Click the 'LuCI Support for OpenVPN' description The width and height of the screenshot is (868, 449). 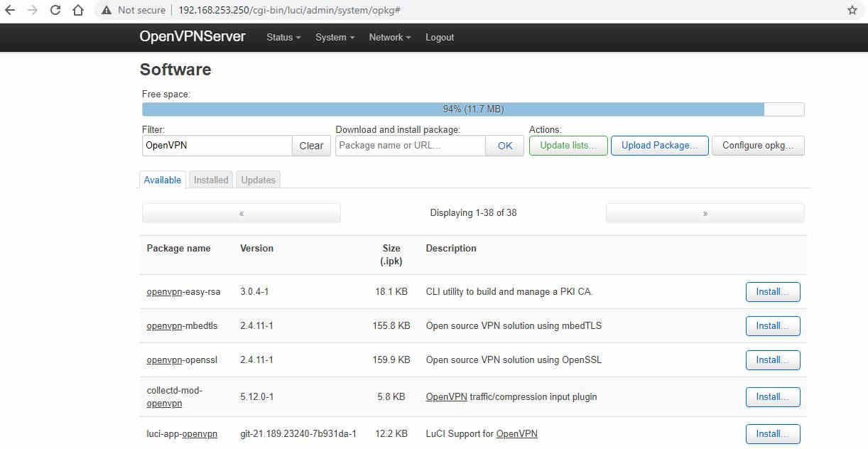(x=482, y=434)
